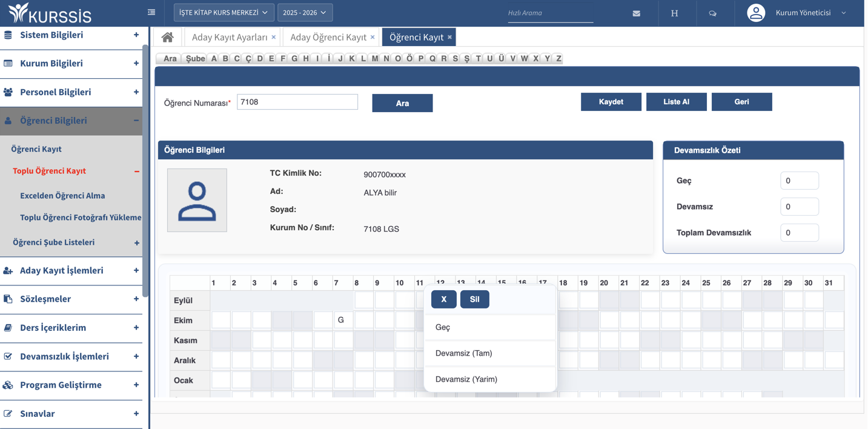Open the İŞTE KİTAP KURS MERKEZİ dropdown
This screenshot has width=868, height=429.
(224, 13)
